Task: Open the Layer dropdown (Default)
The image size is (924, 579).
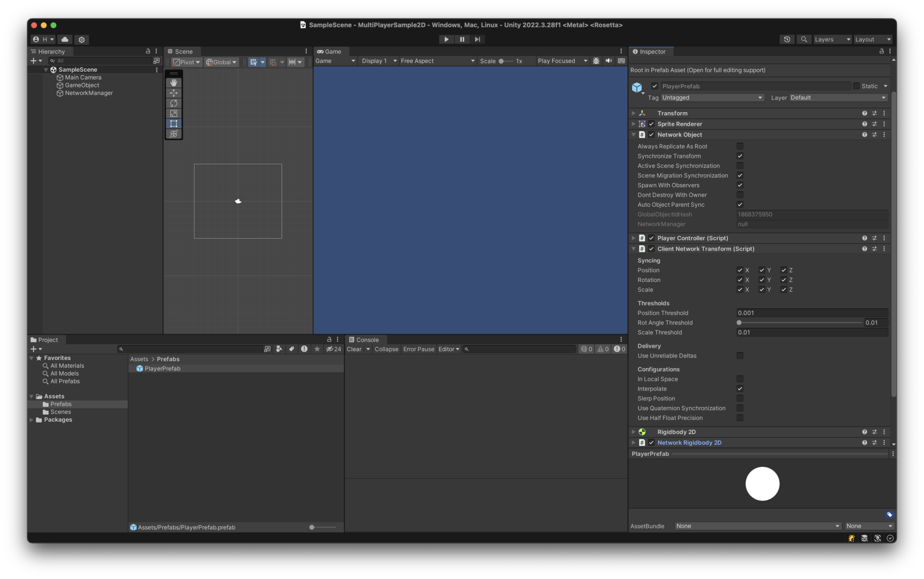Action: pos(838,98)
